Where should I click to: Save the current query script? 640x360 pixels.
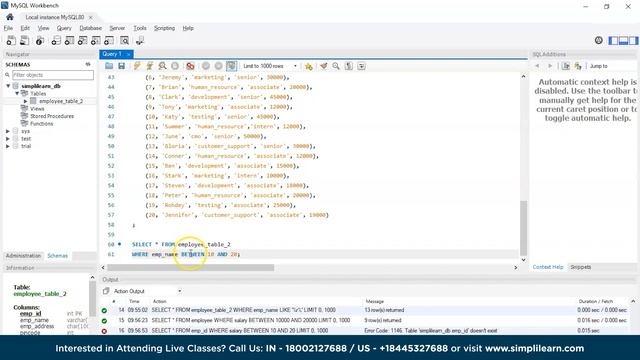click(x=122, y=66)
